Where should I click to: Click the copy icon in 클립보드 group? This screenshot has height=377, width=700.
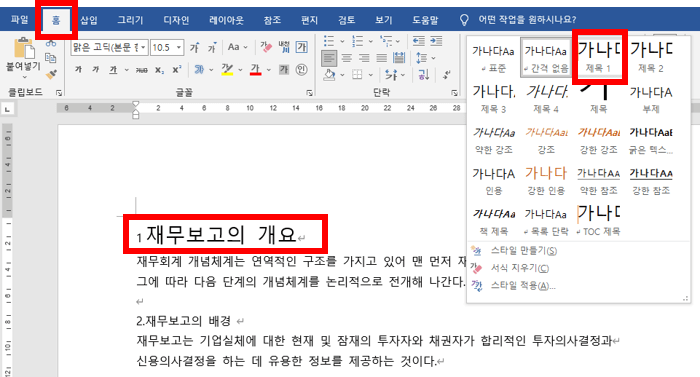pyautogui.click(x=51, y=58)
